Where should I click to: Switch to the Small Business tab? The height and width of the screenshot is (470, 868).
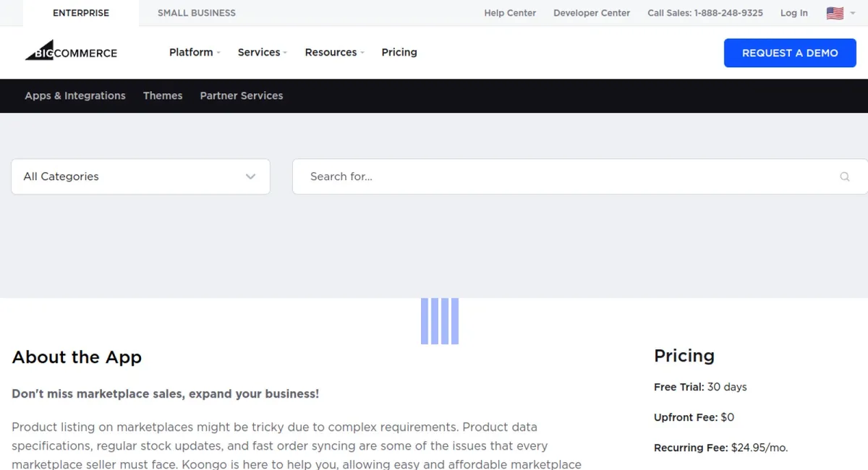tap(197, 13)
